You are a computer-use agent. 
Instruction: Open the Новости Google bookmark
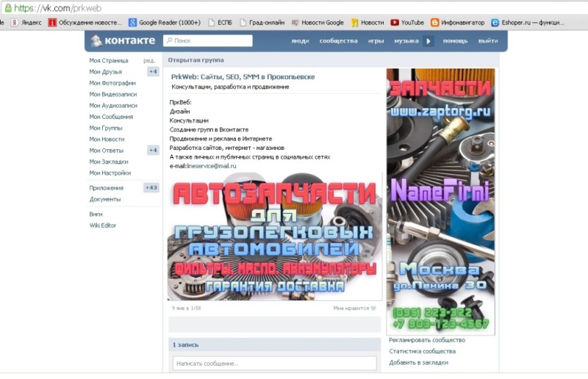click(x=318, y=23)
